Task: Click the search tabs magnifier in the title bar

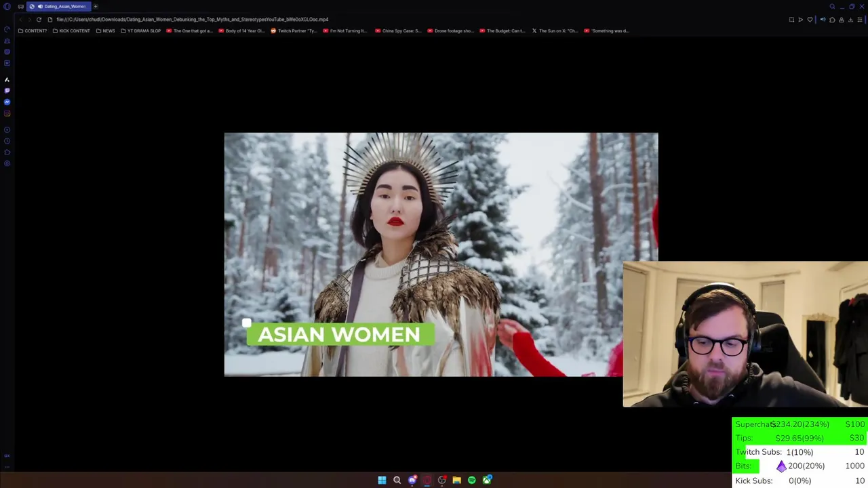Action: click(x=832, y=6)
